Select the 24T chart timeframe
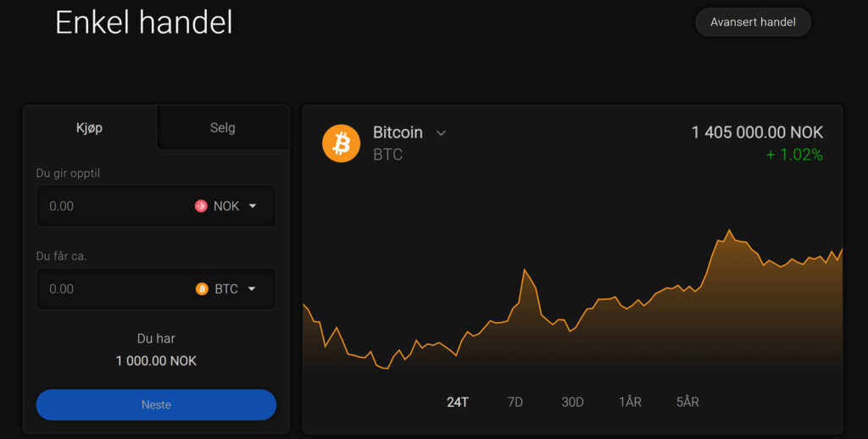This screenshot has height=439, width=868. click(x=458, y=402)
